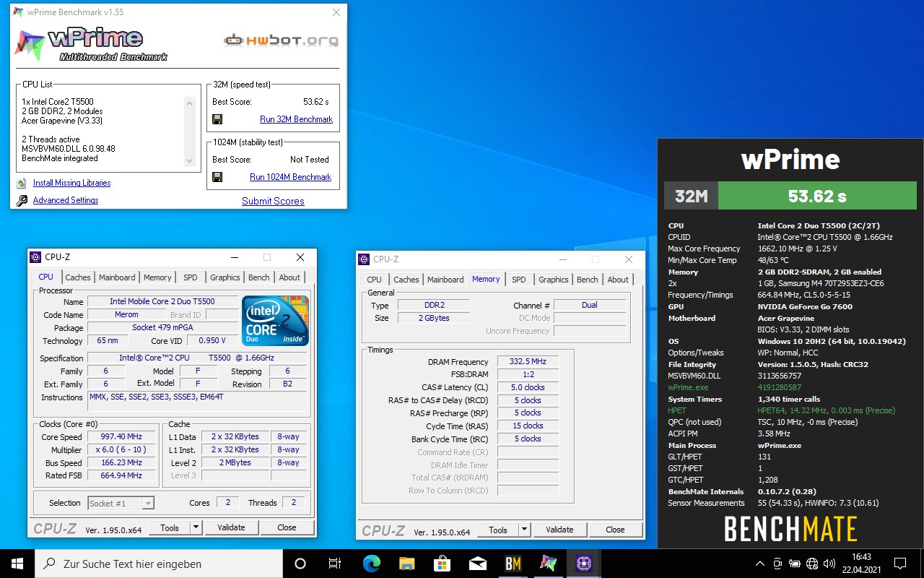This screenshot has width=924, height=578.
Task: Click the BENCHMATE logo at panel bottom
Action: click(x=790, y=530)
